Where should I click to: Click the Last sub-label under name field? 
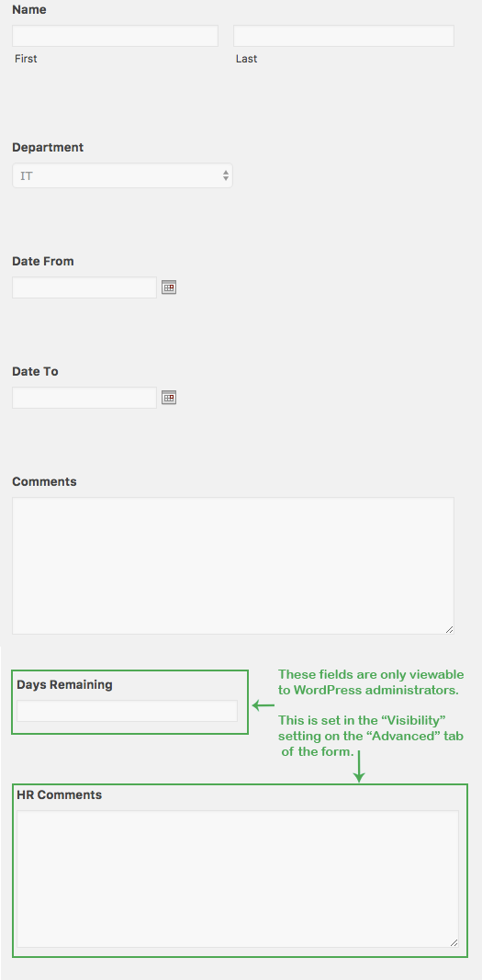pos(247,59)
